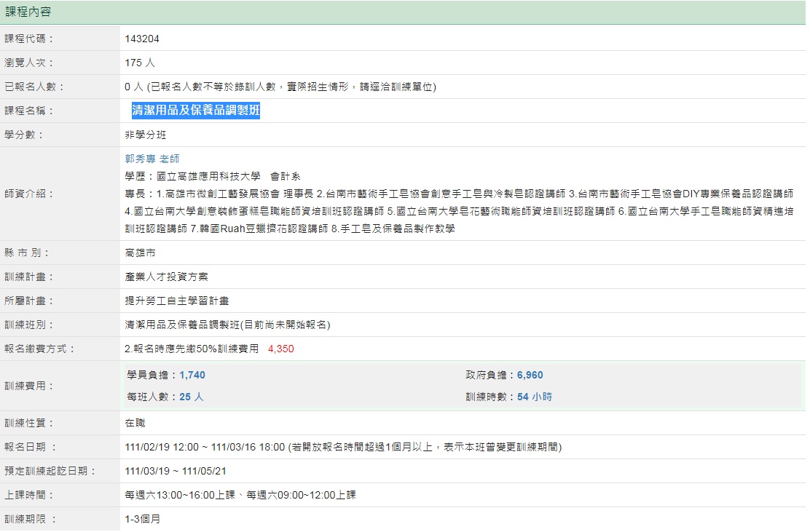The height and width of the screenshot is (532, 810).
Task: Click the city value 高雄市
Action: click(x=141, y=253)
